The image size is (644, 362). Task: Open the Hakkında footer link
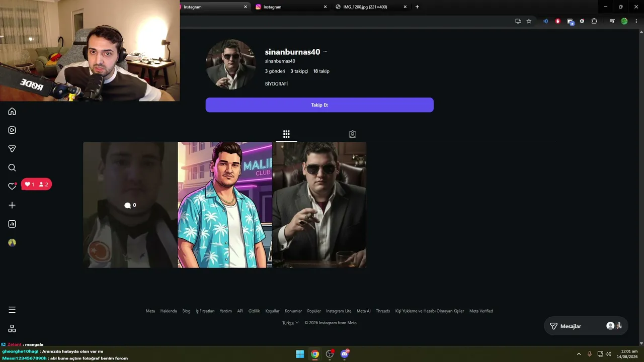(x=169, y=311)
